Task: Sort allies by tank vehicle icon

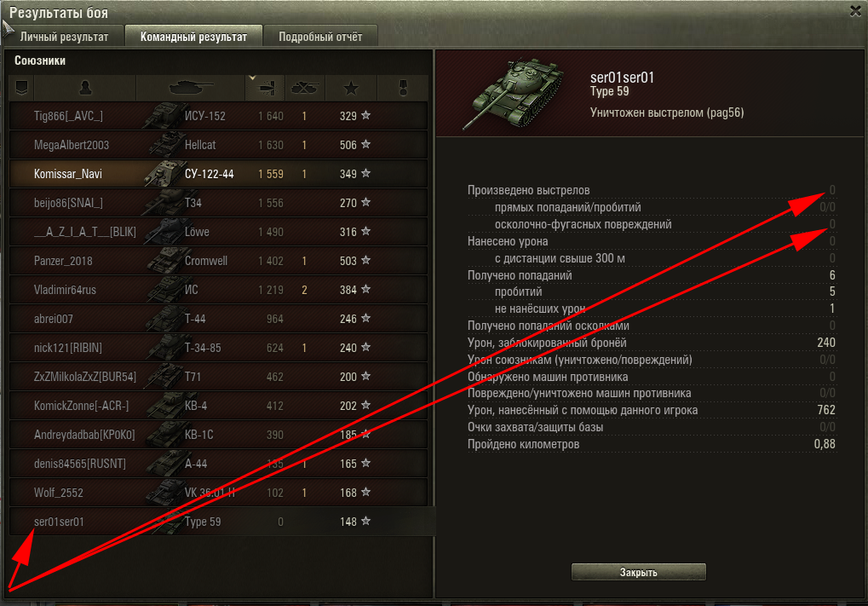Action: point(191,88)
